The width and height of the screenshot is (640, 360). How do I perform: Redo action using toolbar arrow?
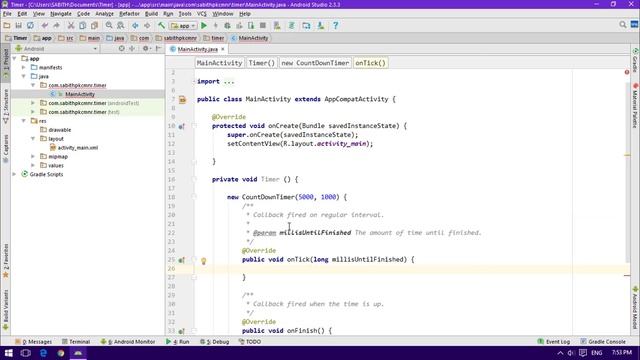[x=56, y=25]
